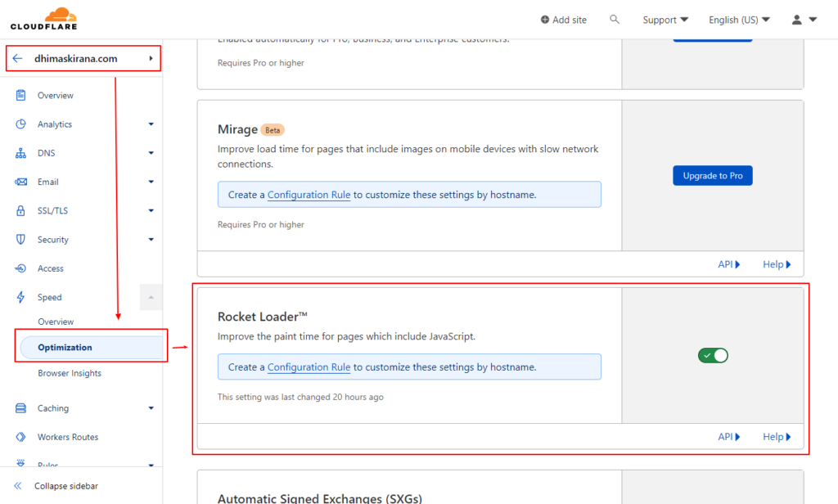Click the Security shield icon
The width and height of the screenshot is (838, 504).
(x=20, y=240)
